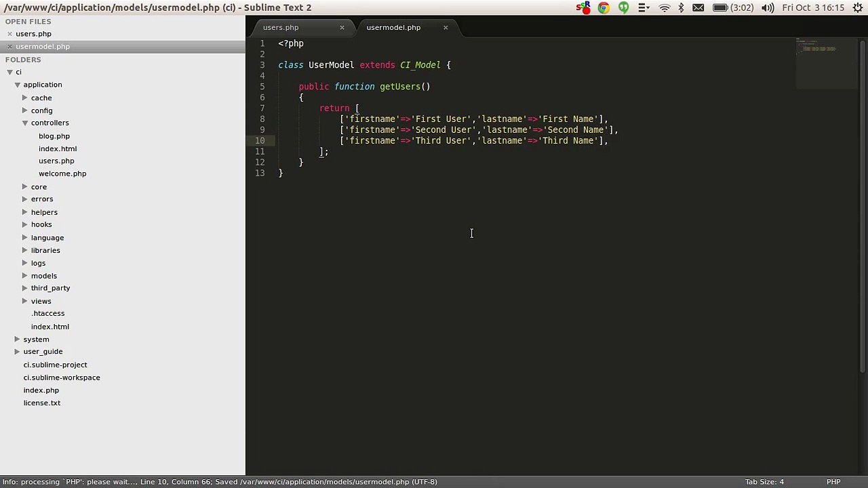Open the system power gear menu
Image resolution: width=868 pixels, height=488 pixels.
(857, 8)
